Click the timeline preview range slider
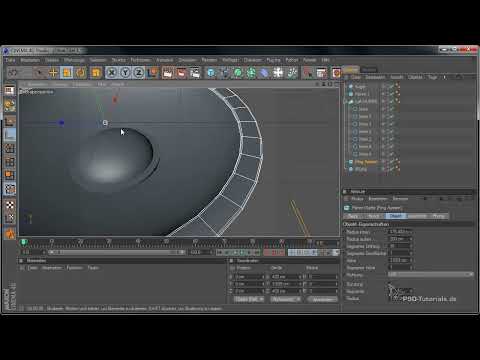This screenshot has width=480, height=360. (116, 252)
